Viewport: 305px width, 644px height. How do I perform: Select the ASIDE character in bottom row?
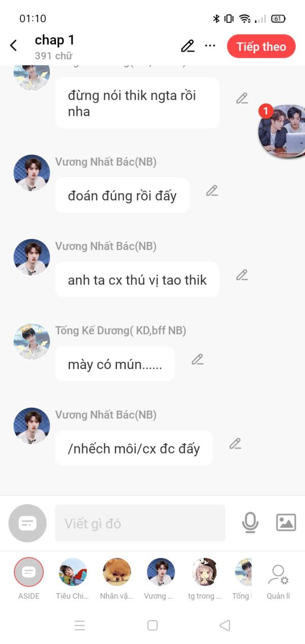coord(29,578)
